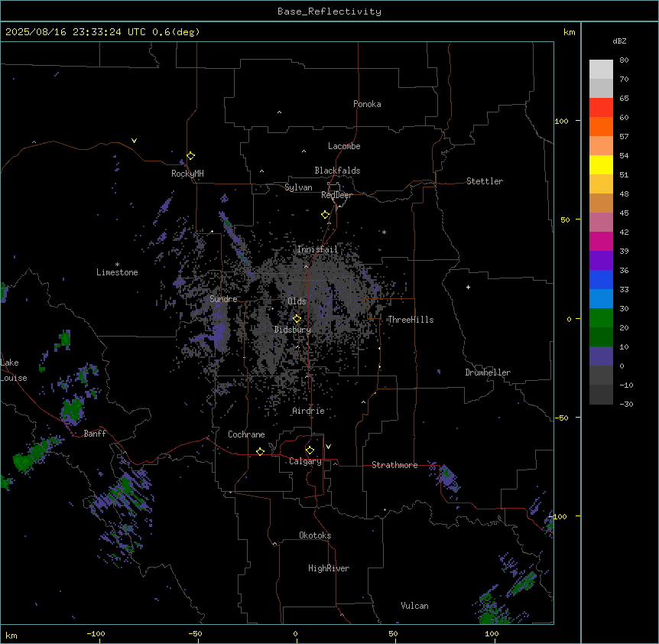Click the RockyMH label
The width and height of the screenshot is (659, 644).
pyautogui.click(x=187, y=174)
